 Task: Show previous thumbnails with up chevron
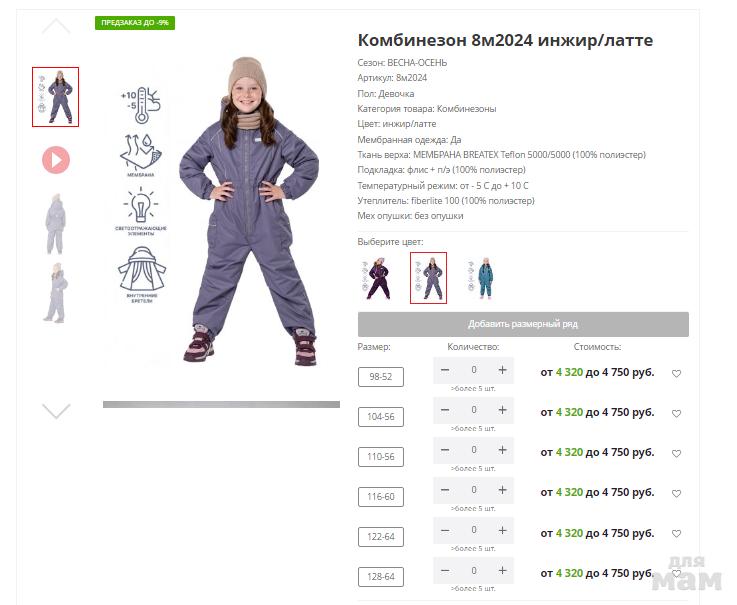click(56, 26)
